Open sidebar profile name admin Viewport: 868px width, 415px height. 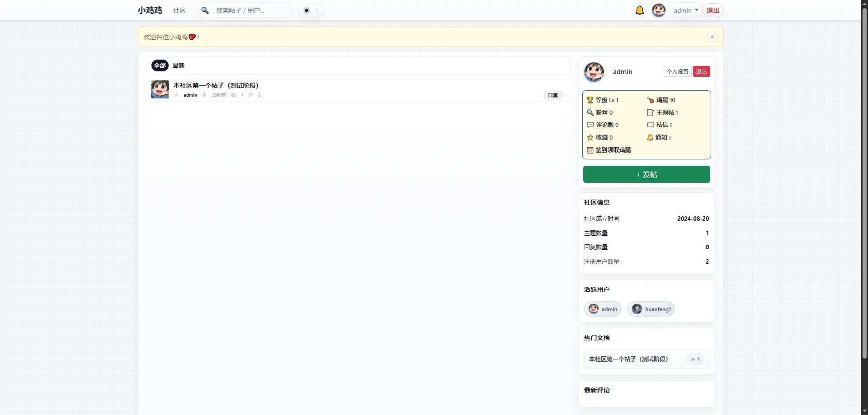[623, 72]
